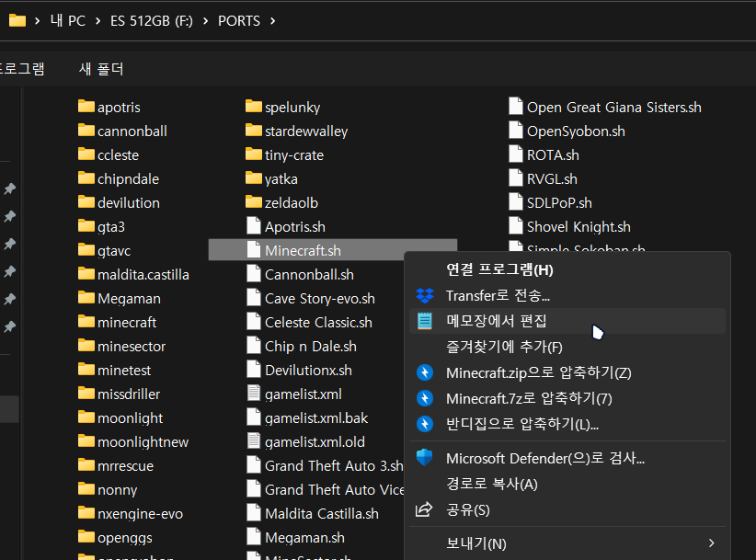Image resolution: width=756 pixels, height=560 pixels.
Task: Choose 메모장에서 편집 menu entry
Action: 567,321
